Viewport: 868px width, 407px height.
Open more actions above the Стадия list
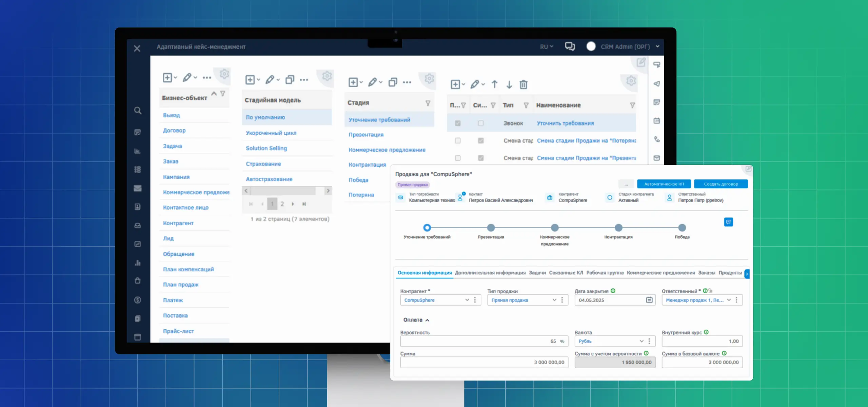[x=407, y=82]
